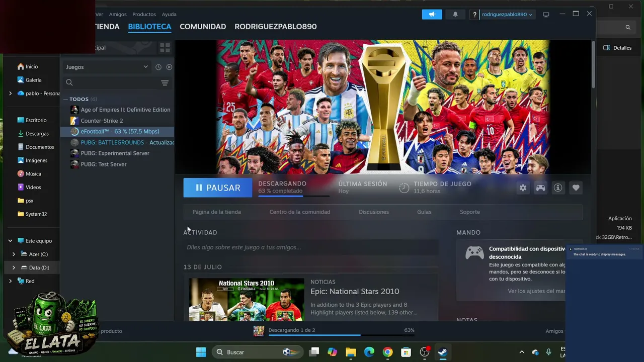Open Steam notifications bell
The width and height of the screenshot is (644, 362).
[x=455, y=14]
